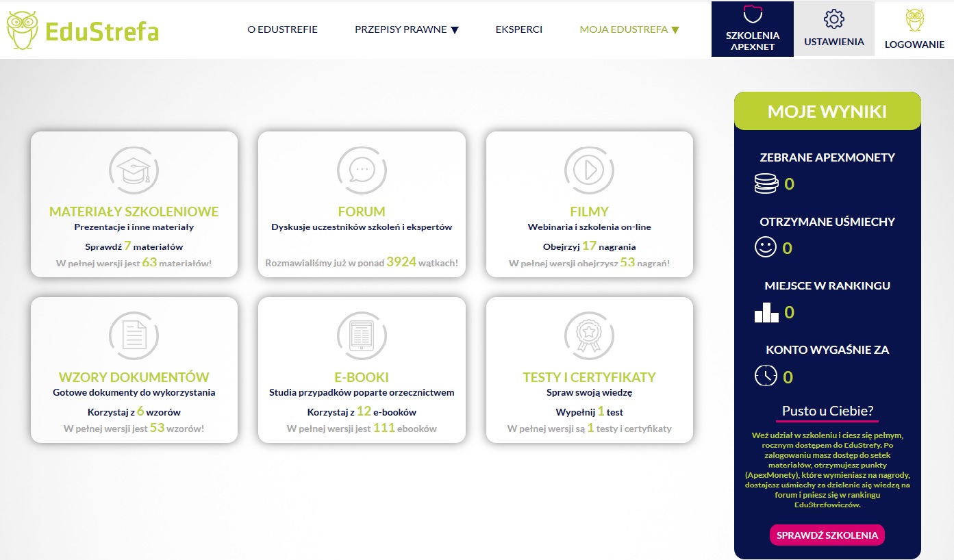Image resolution: width=954 pixels, height=560 pixels.
Task: Click the ApexMonety count value 0
Action: coord(790,184)
